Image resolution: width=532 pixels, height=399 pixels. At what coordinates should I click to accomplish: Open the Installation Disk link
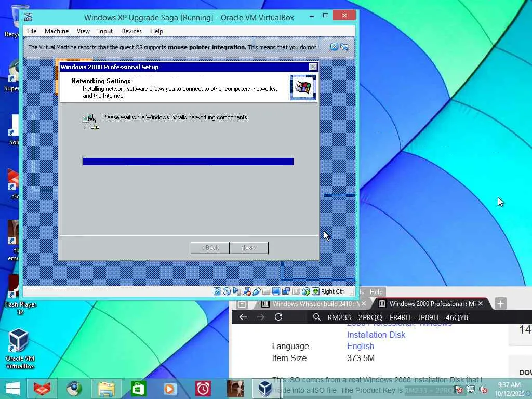[376, 335]
